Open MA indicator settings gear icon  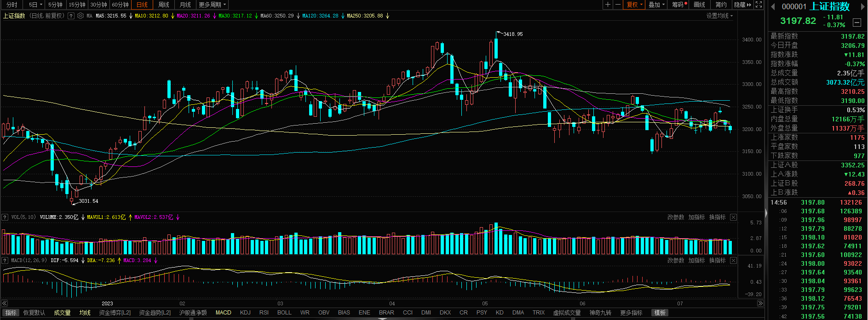point(80,16)
